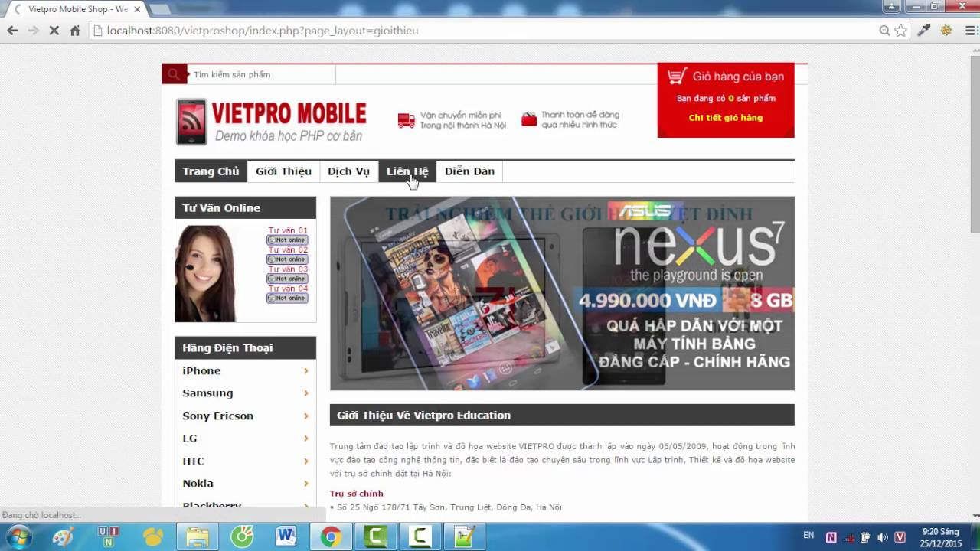Expand the Nokia category arrow

[305, 484]
